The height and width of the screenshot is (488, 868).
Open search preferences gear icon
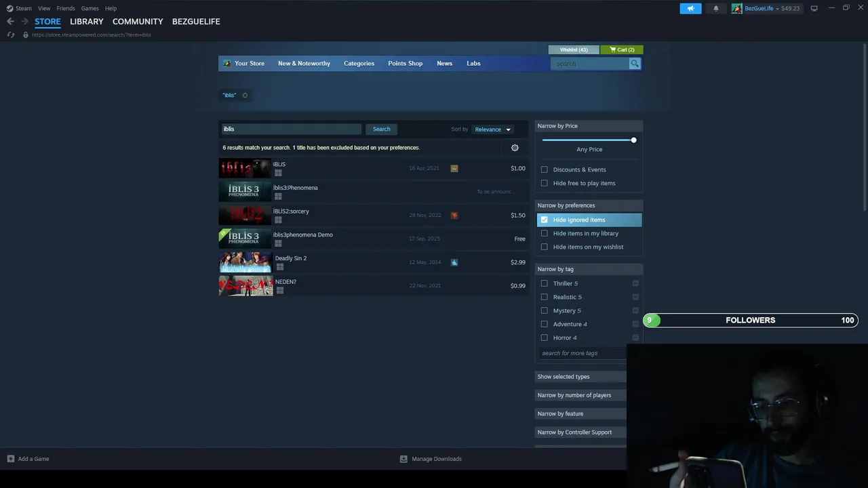[515, 148]
